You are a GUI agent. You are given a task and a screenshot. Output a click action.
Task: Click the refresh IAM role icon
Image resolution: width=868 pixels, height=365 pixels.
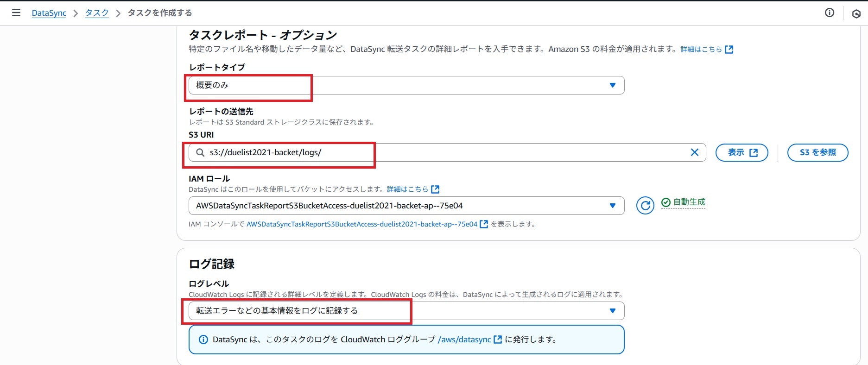tap(645, 205)
